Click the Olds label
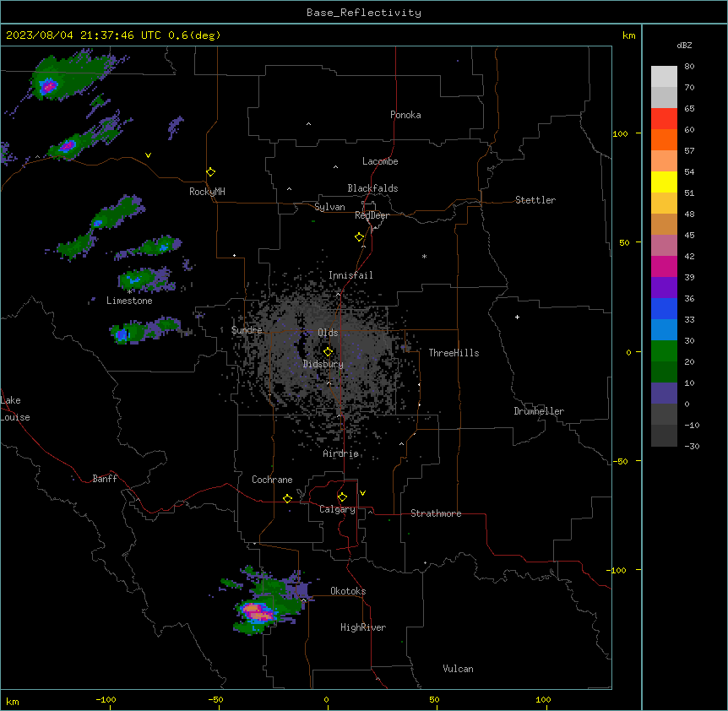The height and width of the screenshot is (711, 728). [328, 333]
